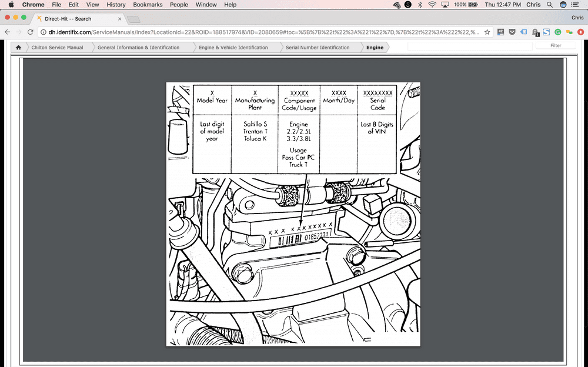Click the Home icon in the breadcrumb bar

(x=18, y=48)
